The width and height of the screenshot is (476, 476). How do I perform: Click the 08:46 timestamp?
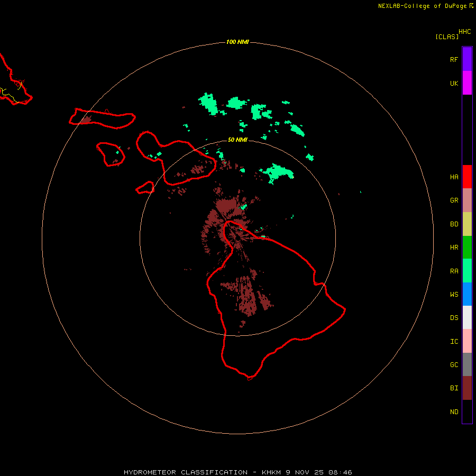(x=340, y=472)
